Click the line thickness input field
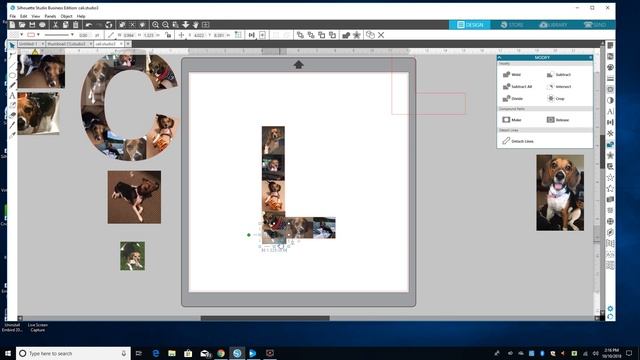This screenshot has width=640, height=360. point(84,35)
